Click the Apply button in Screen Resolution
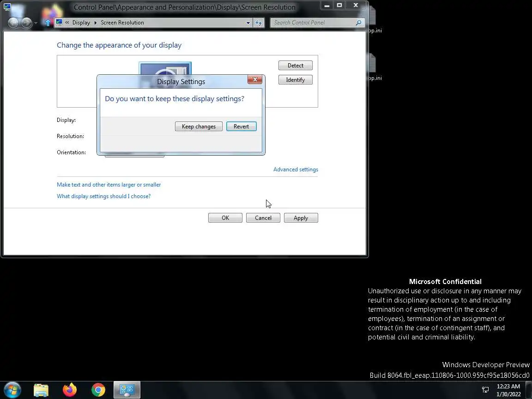The height and width of the screenshot is (399, 532). point(301,218)
